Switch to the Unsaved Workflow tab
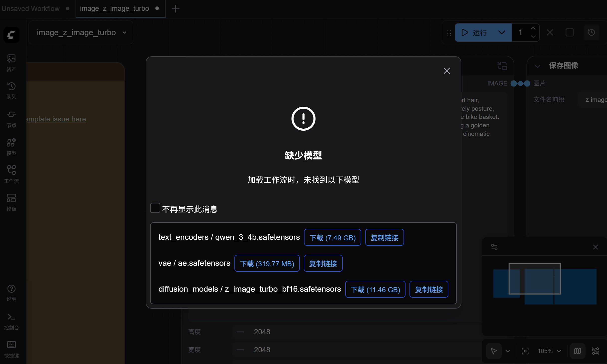Viewport: 607px width, 364px height. (30, 8)
